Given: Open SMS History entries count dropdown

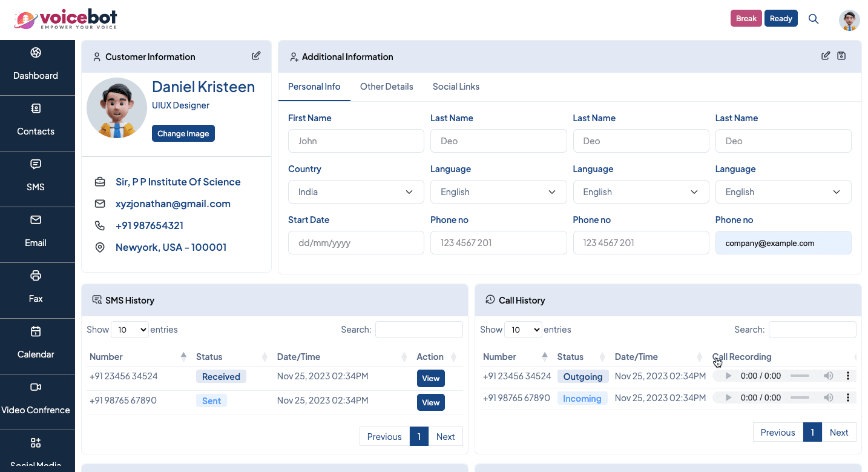Looking at the screenshot, I should pyautogui.click(x=130, y=330).
